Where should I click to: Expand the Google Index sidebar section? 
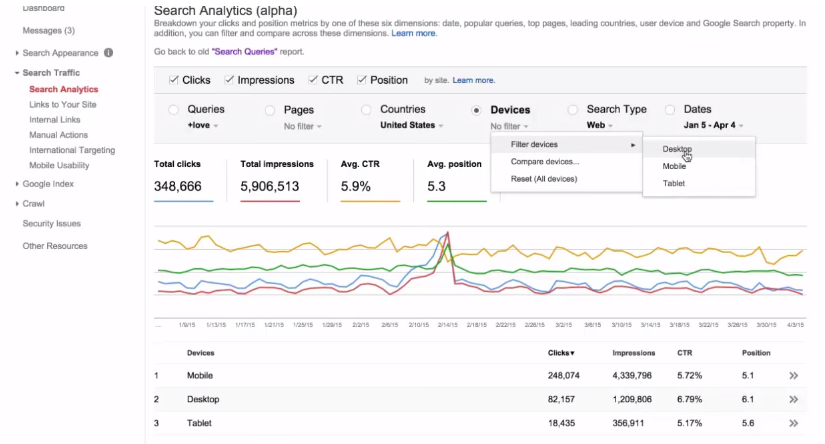pyautogui.click(x=48, y=184)
